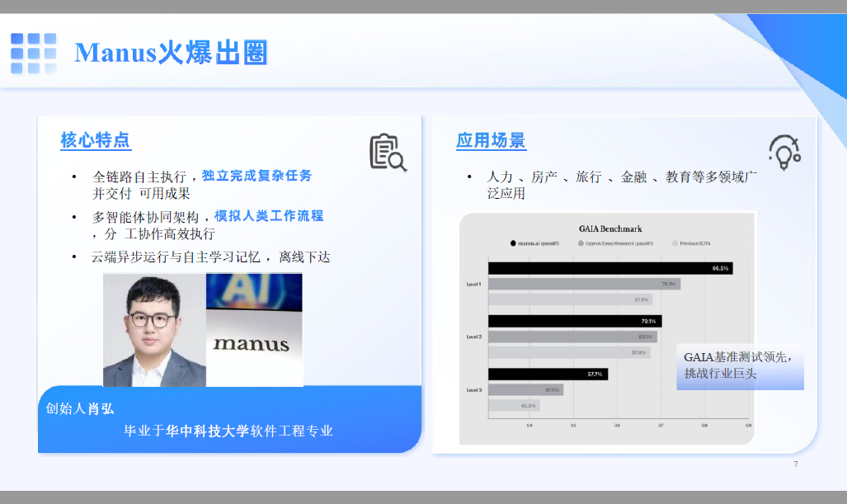Click the black manus.ai legend dot
Image resolution: width=847 pixels, height=504 pixels.
coord(513,243)
